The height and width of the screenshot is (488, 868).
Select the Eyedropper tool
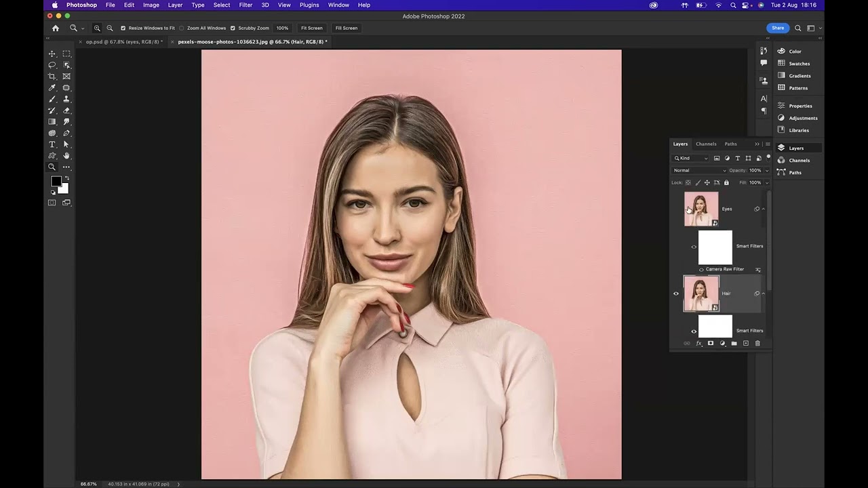coord(52,88)
